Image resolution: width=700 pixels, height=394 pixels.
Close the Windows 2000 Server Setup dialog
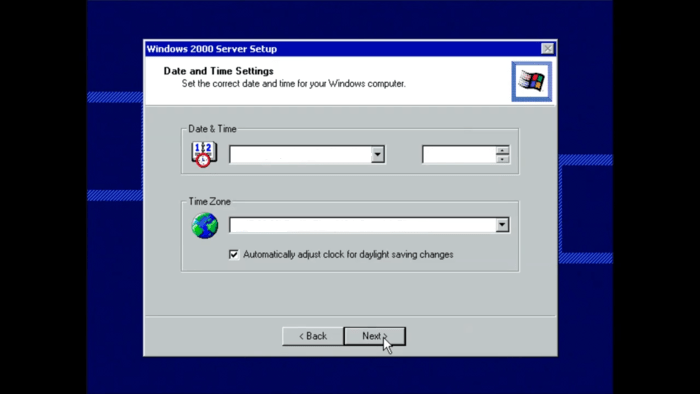click(x=547, y=49)
